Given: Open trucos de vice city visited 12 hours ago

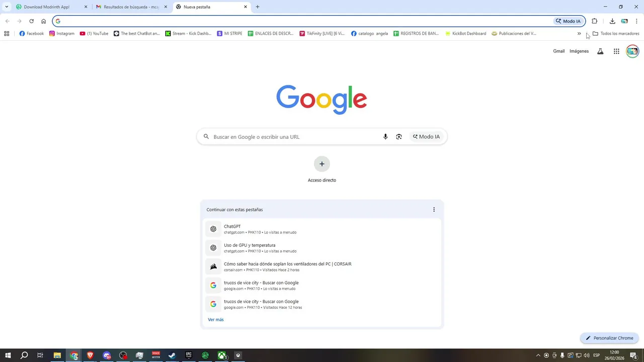Looking at the screenshot, I should [x=322, y=304].
